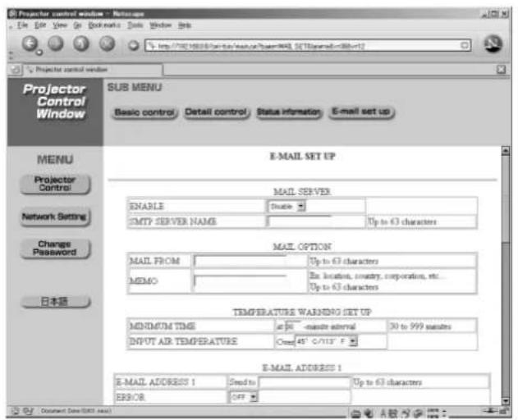Image resolution: width=518 pixels, height=420 pixels.
Task: Click the second status bar icon at left
Action: click(29, 411)
